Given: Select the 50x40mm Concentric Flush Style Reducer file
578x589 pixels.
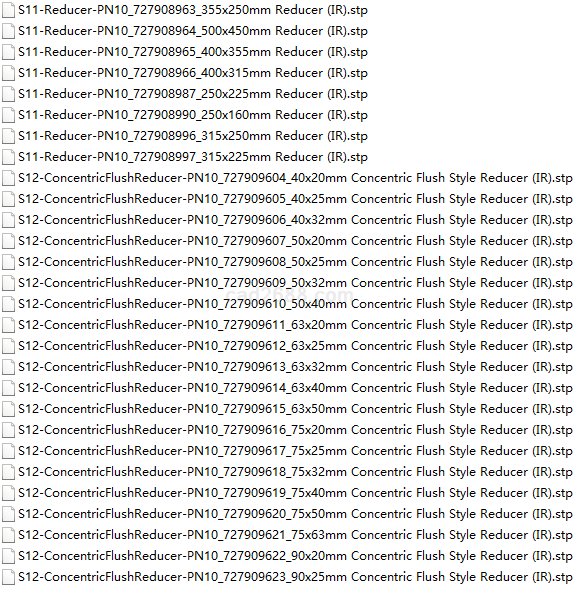Looking at the screenshot, I should point(296,304).
